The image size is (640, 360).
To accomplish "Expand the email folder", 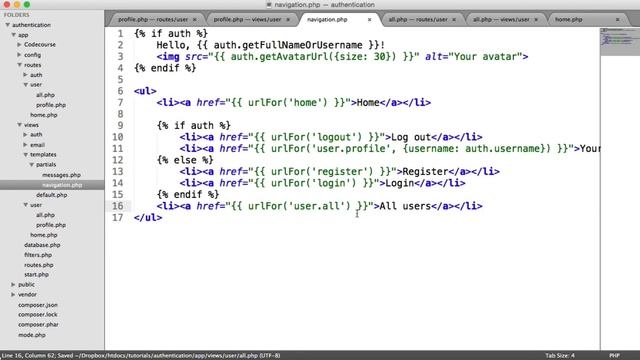I will click(25, 145).
